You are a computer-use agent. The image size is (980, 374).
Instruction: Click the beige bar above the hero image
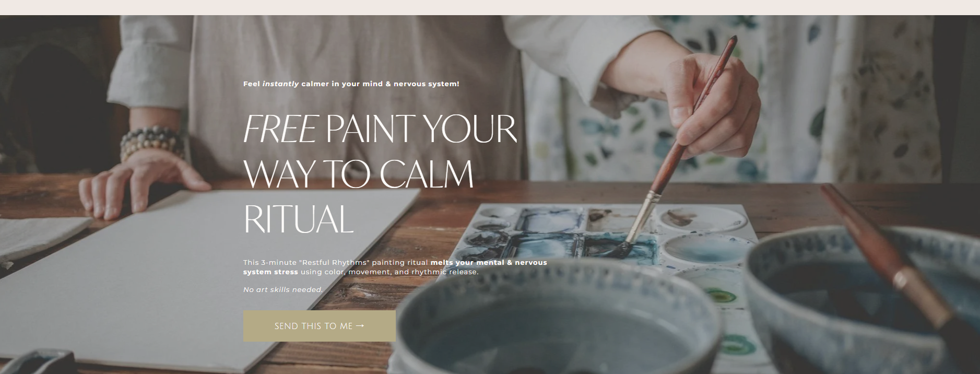pos(490,7)
